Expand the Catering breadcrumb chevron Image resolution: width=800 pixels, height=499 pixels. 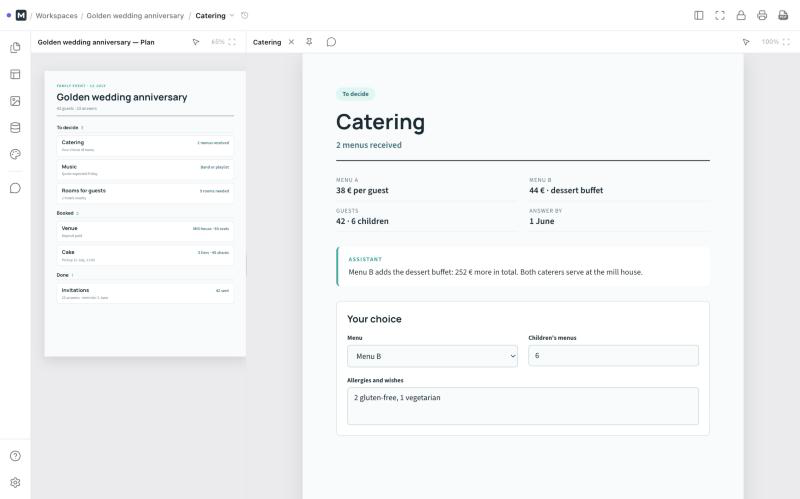click(232, 15)
